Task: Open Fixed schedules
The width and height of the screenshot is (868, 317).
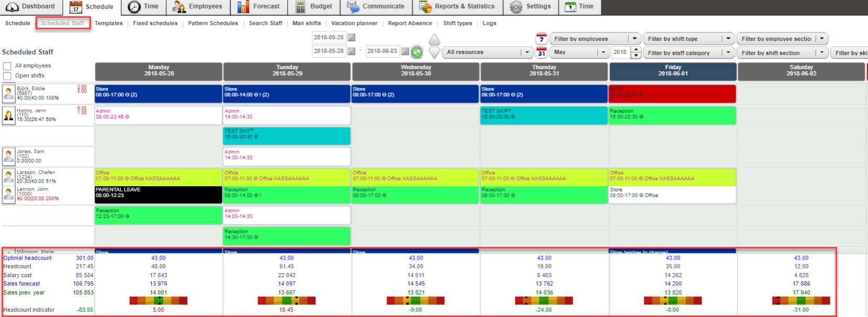Action: tap(155, 23)
